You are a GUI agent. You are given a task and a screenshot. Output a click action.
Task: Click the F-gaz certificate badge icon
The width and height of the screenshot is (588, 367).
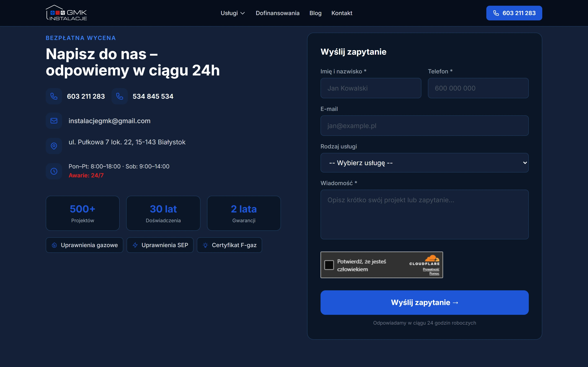pos(206,245)
